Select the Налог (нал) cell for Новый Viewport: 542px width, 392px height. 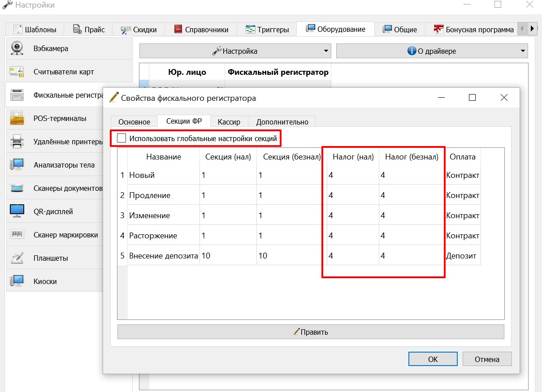point(353,175)
